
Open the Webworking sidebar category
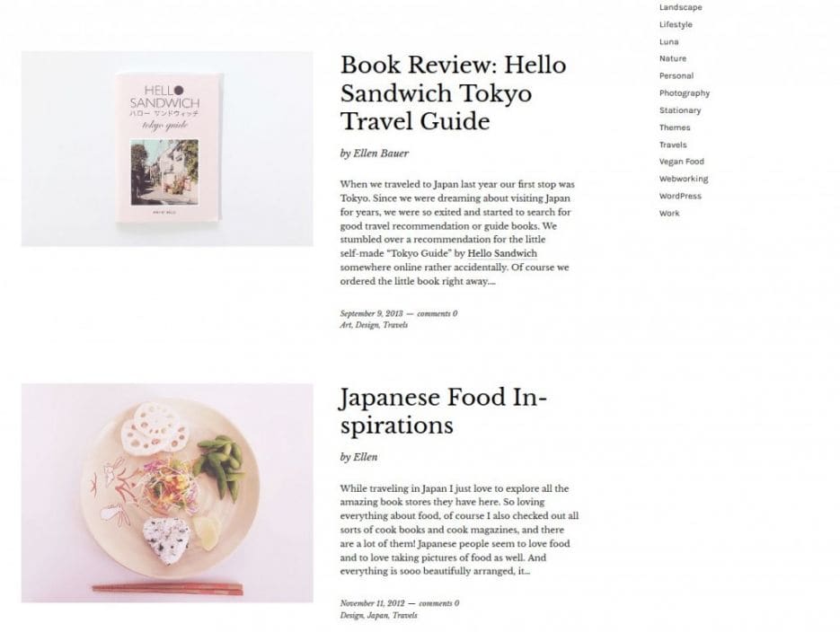click(684, 179)
